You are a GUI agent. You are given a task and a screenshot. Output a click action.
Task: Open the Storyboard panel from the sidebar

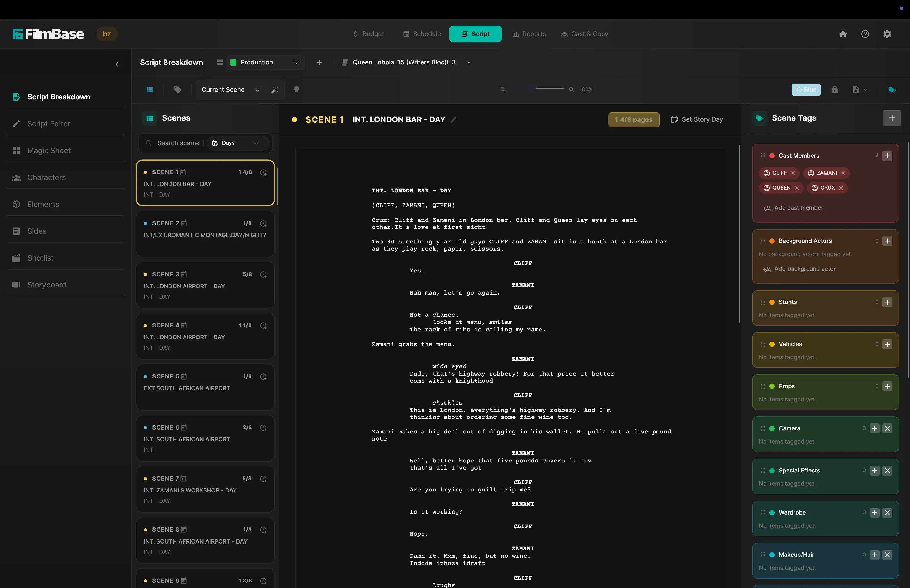click(47, 285)
